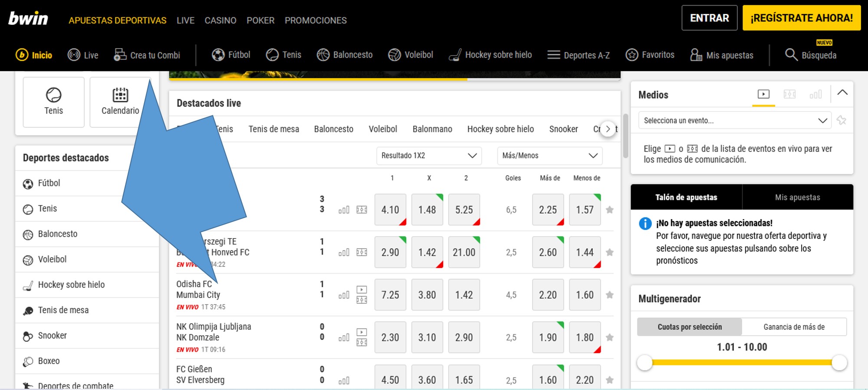The height and width of the screenshot is (390, 868).
Task: Show more sports tabs with right arrow
Action: click(608, 129)
